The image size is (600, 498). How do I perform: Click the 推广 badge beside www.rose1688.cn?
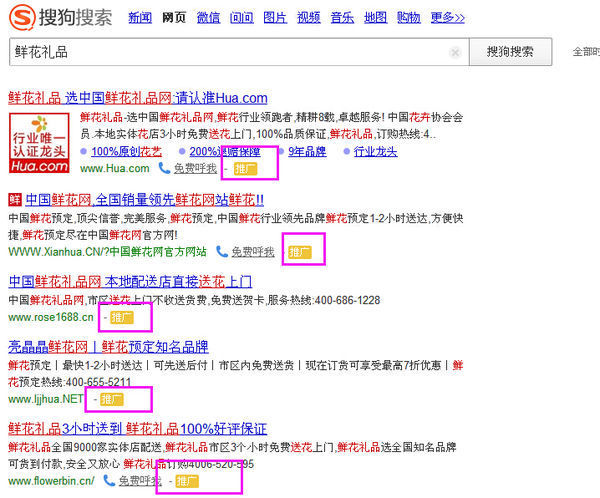[122, 317]
